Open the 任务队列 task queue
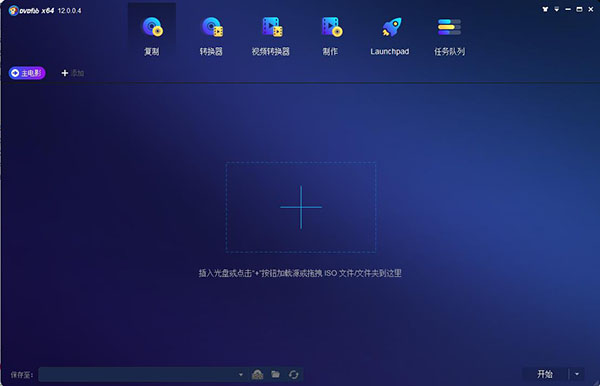The image size is (600, 386). tap(449, 36)
